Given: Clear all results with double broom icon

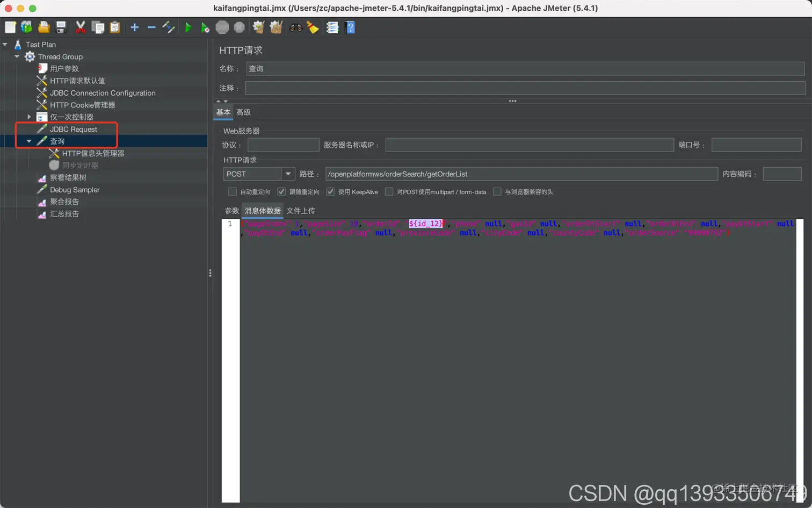Looking at the screenshot, I should [276, 27].
